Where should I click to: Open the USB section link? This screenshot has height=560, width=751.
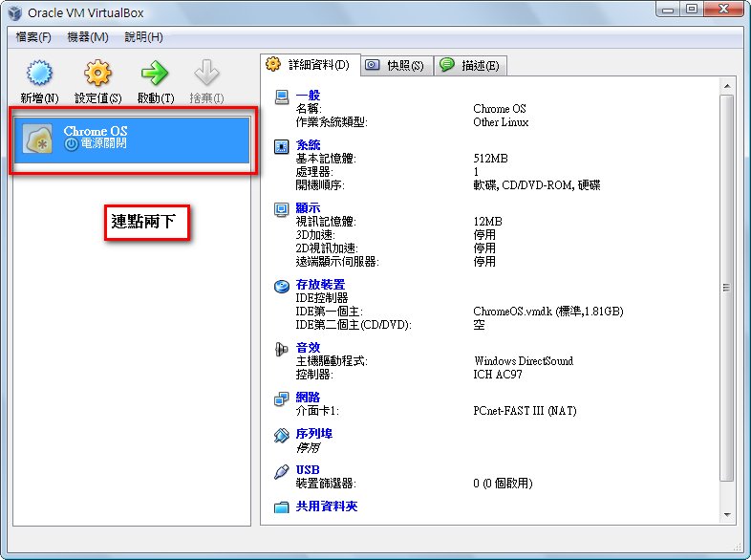pyautogui.click(x=308, y=470)
